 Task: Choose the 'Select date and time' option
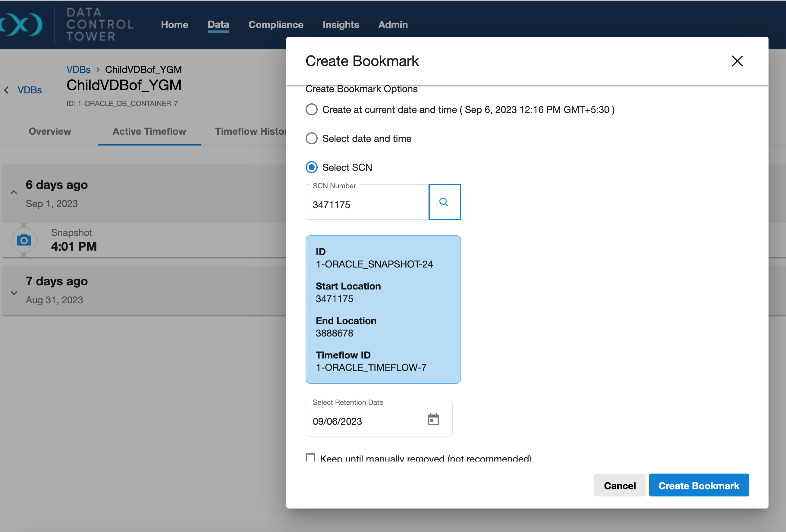click(312, 139)
